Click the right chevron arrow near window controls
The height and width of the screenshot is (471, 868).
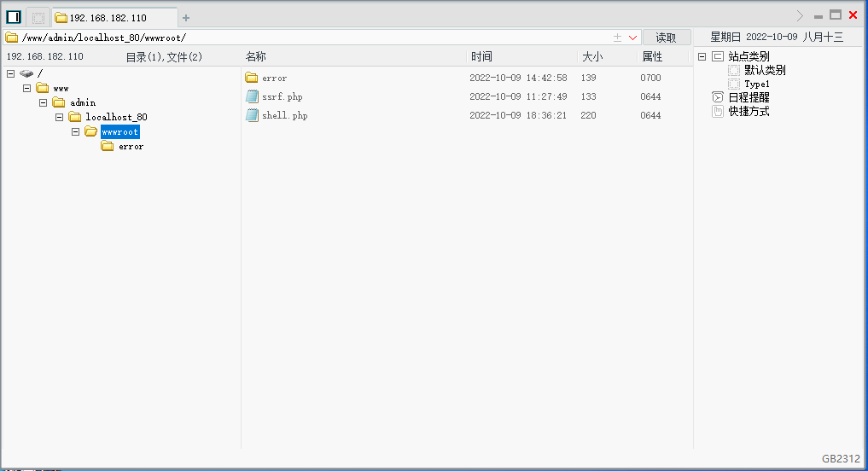coord(800,15)
